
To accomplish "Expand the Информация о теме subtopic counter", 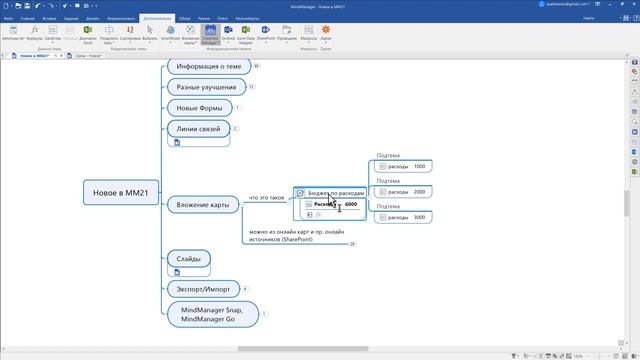I will (256, 66).
